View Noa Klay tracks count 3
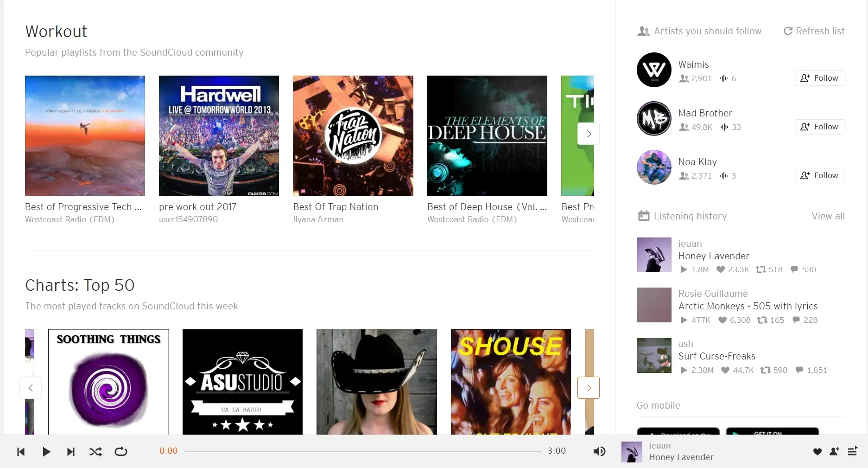The height and width of the screenshot is (468, 868). [x=728, y=176]
